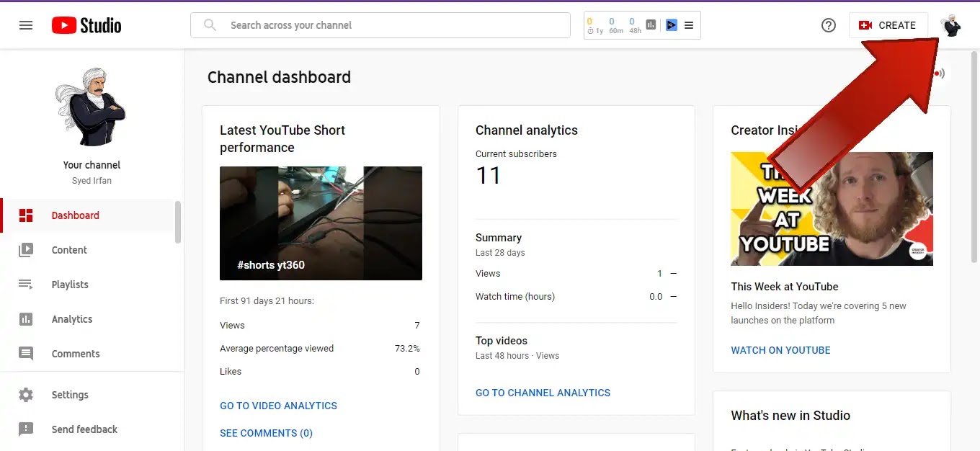
Task: Click the Playlists list icon
Action: [x=26, y=285]
